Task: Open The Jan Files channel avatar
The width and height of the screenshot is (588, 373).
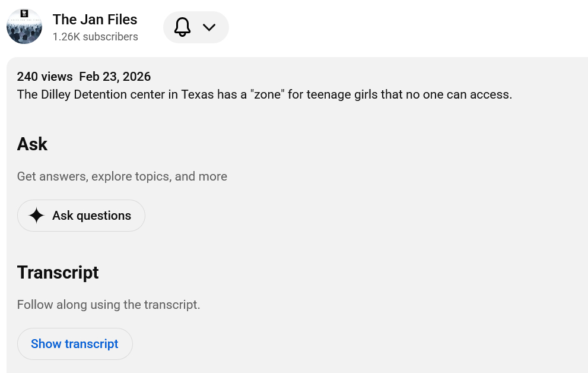Action: (24, 27)
